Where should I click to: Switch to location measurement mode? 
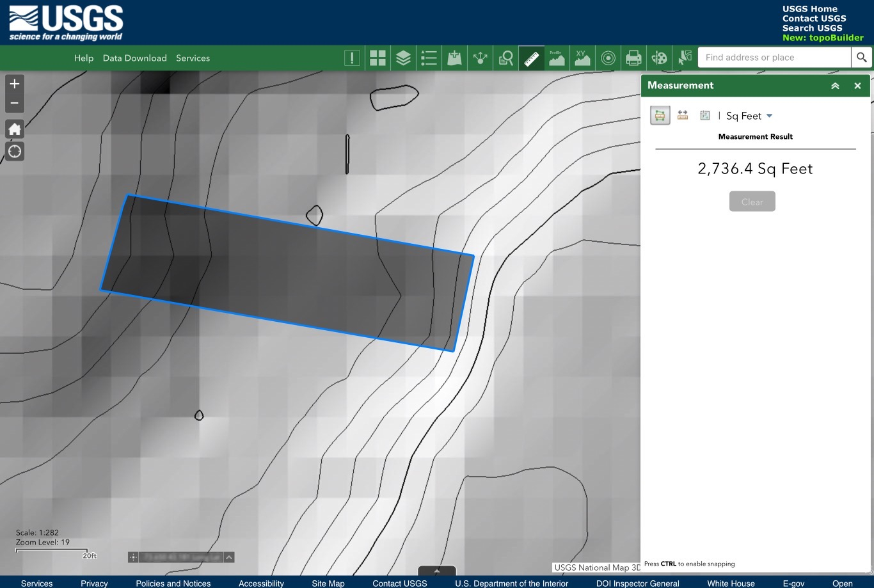coord(704,115)
